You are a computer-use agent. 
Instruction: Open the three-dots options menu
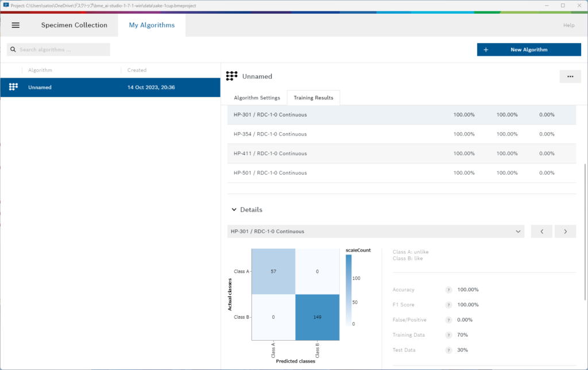point(570,76)
